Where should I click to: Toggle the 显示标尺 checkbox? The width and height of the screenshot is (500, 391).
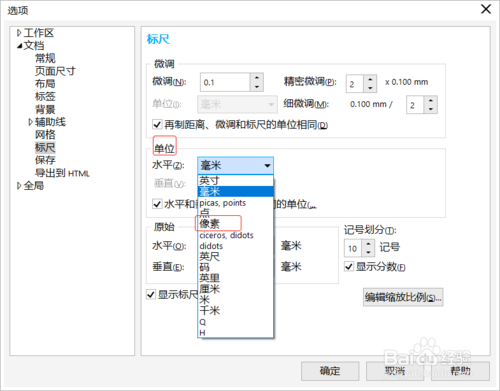pyautogui.click(x=151, y=294)
